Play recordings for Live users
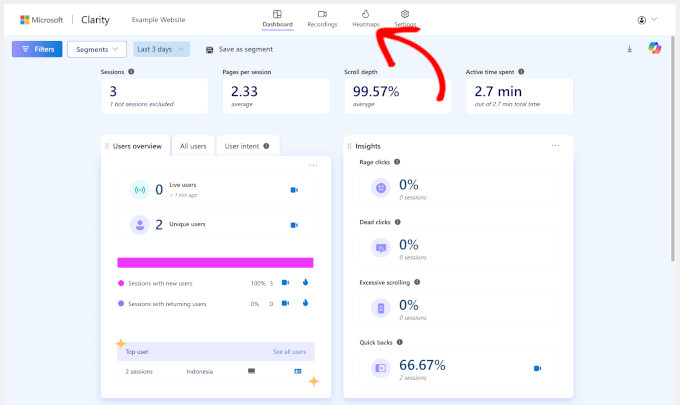Image resolution: width=680 pixels, height=405 pixels. point(294,189)
